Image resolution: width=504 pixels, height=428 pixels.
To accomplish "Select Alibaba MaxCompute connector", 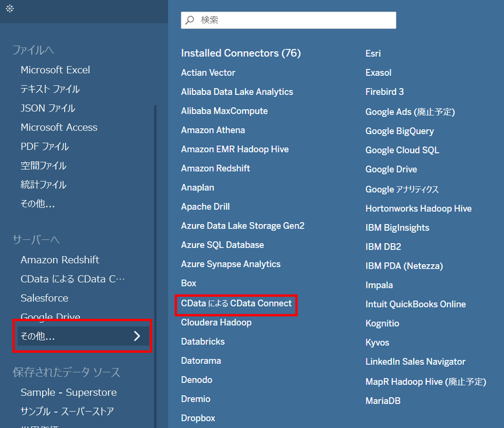I will pos(225,111).
